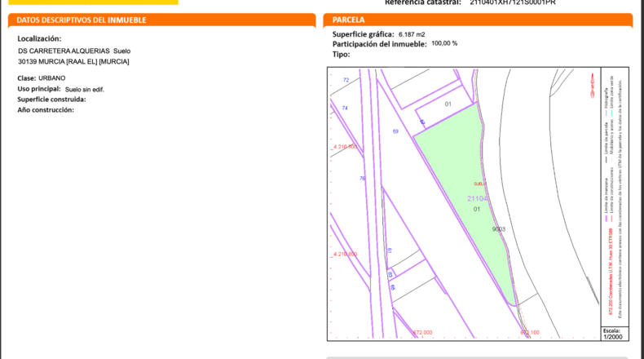Image resolution: width=644 pixels, height=359 pixels.
Task: Click the 'Localización:' label
Action: 39,38
